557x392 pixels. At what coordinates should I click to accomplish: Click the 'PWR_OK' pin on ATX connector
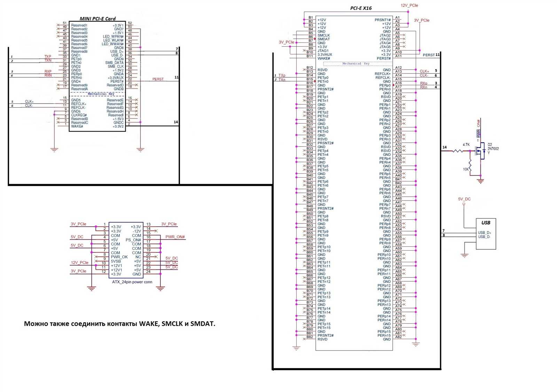tap(119, 257)
